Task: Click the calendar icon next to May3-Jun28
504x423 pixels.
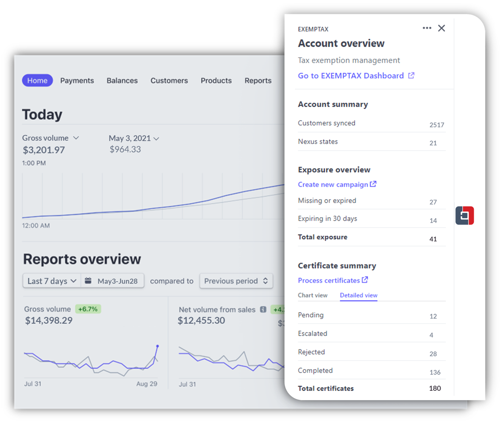Action: tap(88, 281)
